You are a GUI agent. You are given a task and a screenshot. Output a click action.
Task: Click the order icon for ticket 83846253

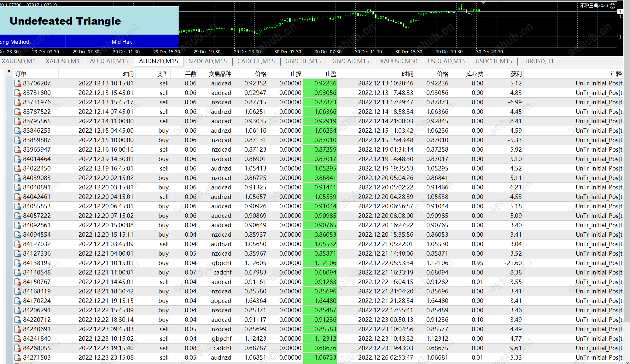coord(18,131)
